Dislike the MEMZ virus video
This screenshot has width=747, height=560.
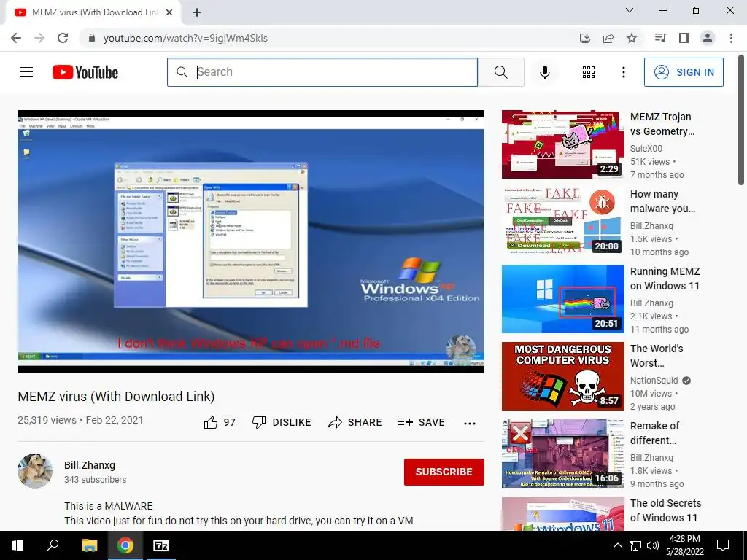pos(282,422)
